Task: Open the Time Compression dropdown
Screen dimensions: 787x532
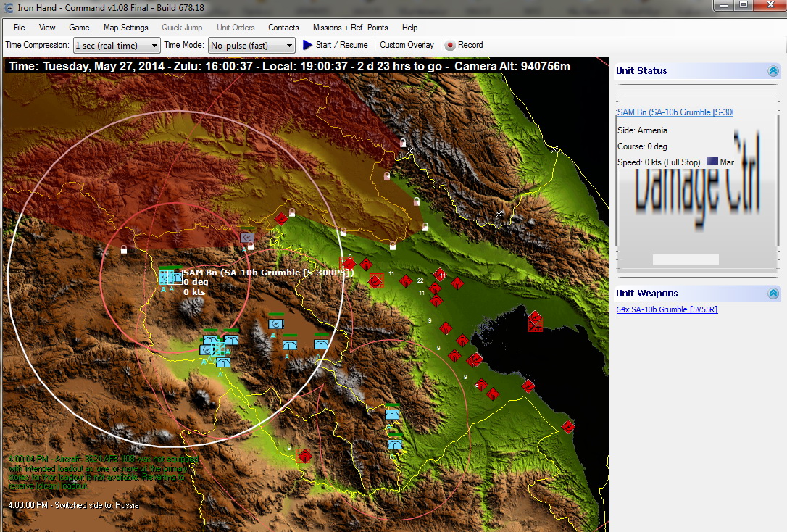Action: click(x=117, y=45)
